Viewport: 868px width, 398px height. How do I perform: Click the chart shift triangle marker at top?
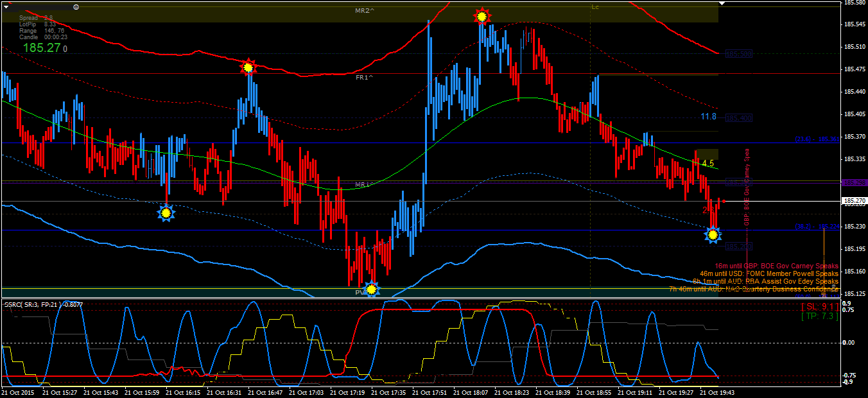[x=722, y=3]
